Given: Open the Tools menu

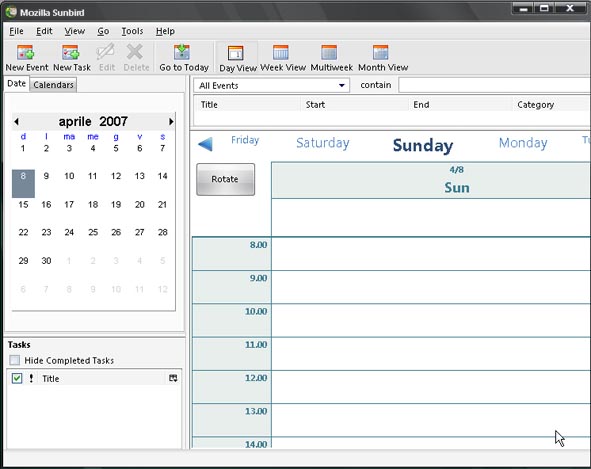Looking at the screenshot, I should (132, 31).
